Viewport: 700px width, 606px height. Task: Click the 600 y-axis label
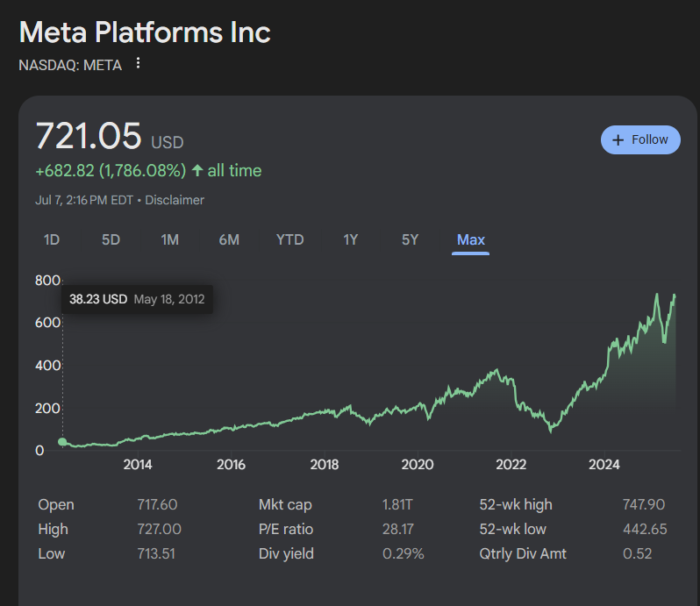click(47, 323)
